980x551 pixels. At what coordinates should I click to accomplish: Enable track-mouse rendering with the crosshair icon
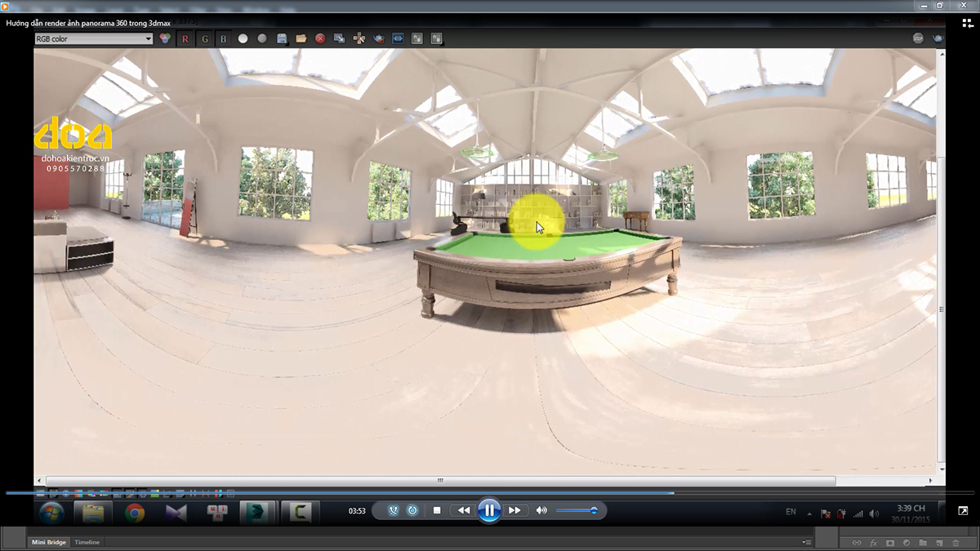click(x=359, y=38)
